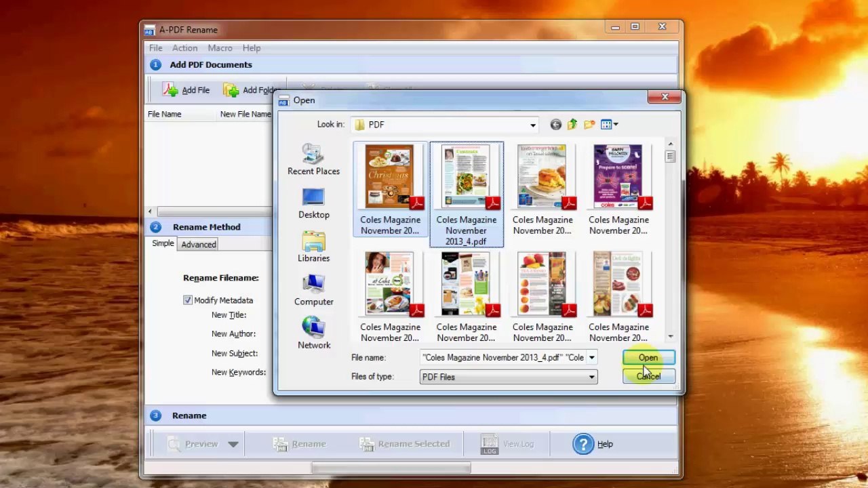Go to Recent Places in sidebar

coord(313,161)
